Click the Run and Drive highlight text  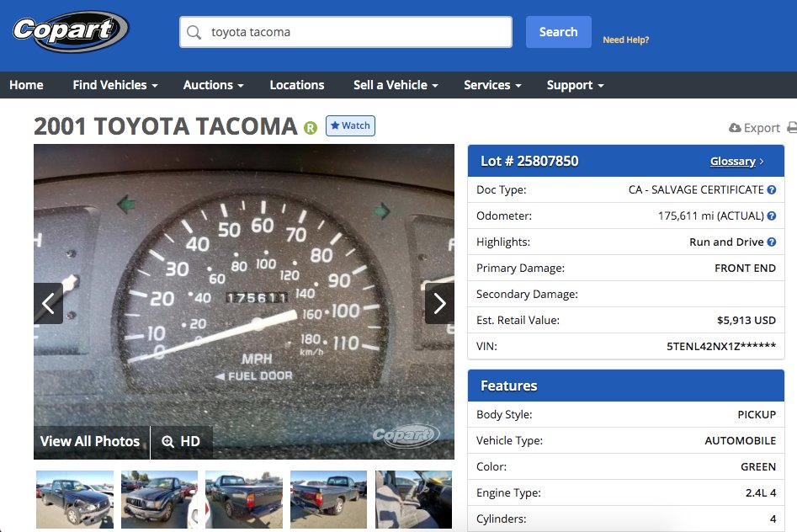click(726, 242)
